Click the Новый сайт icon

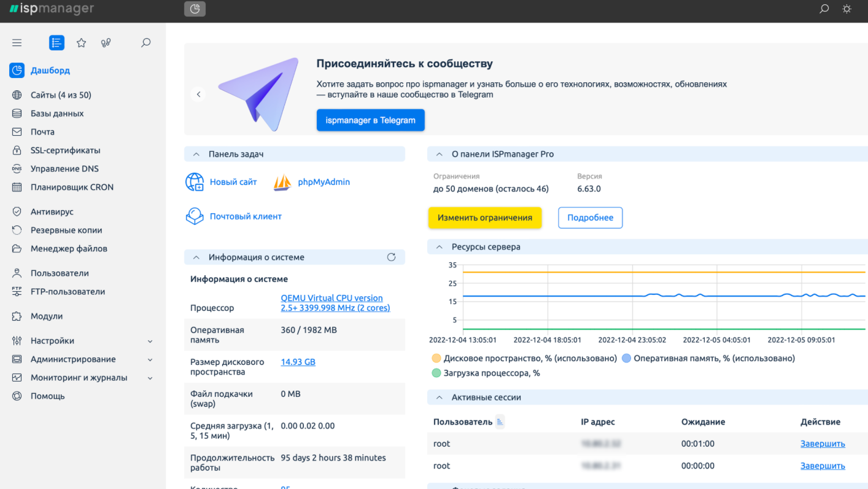194,182
